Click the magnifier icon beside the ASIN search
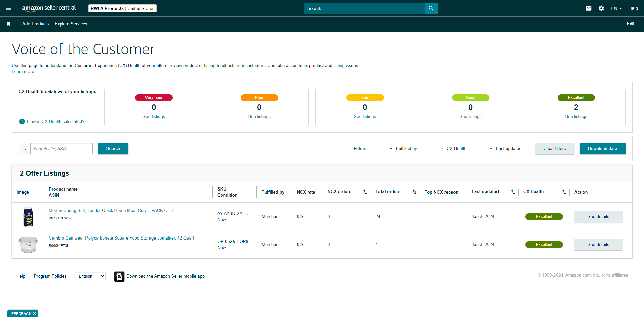644x317 pixels. click(24, 149)
